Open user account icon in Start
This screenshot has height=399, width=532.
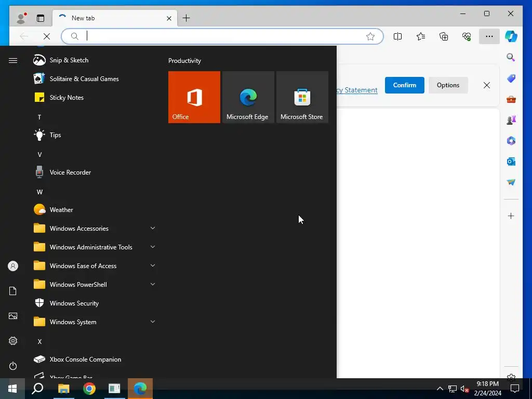click(x=13, y=266)
